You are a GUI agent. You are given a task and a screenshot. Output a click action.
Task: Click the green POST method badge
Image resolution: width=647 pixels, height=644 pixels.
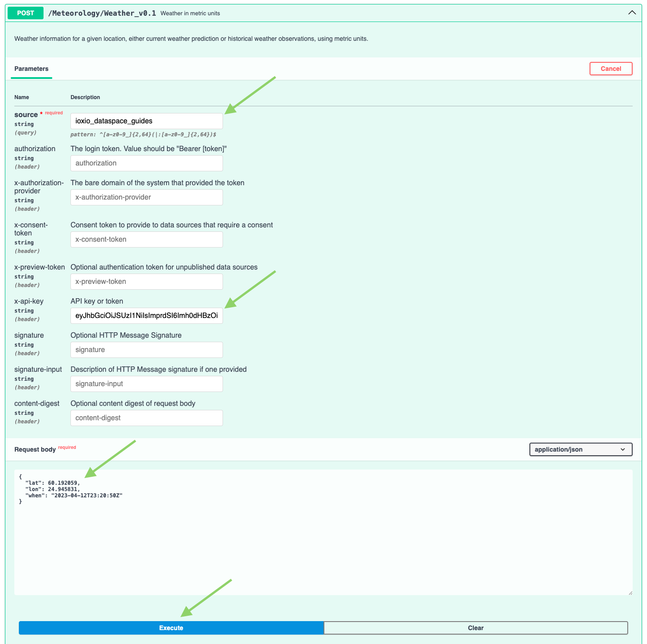(26, 13)
